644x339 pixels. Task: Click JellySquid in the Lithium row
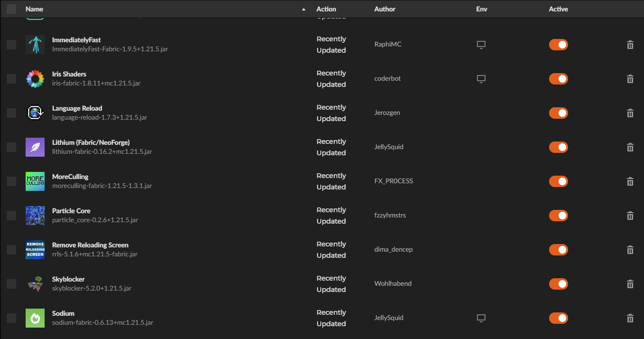[x=389, y=147]
